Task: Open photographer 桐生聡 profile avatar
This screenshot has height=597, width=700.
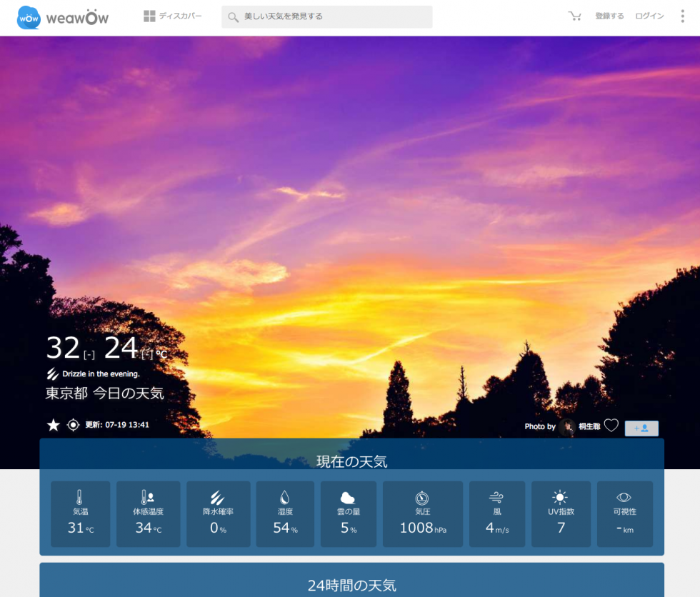Action: 567,427
